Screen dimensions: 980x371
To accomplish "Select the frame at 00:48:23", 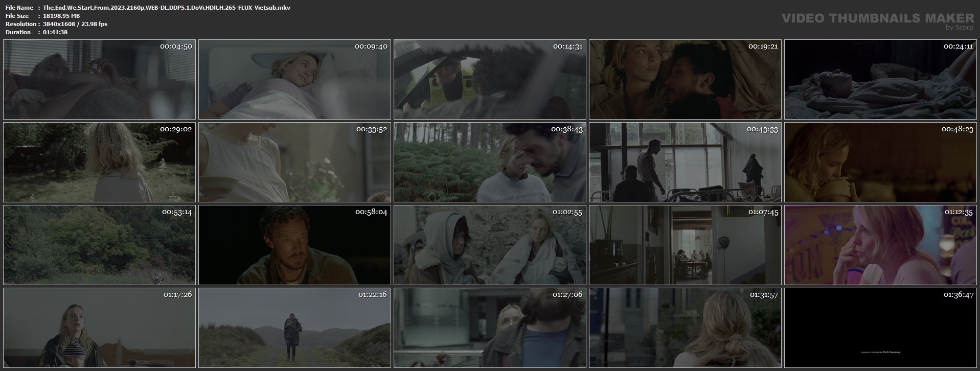I will pos(880,162).
